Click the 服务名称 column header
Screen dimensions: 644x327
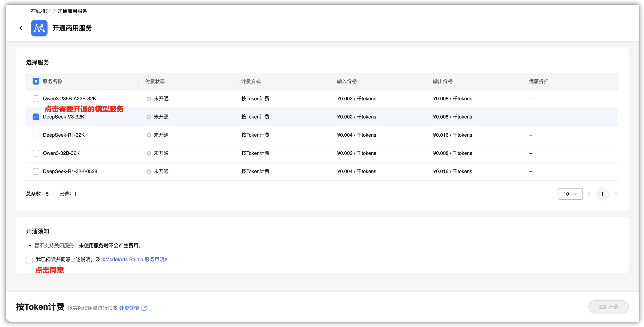tap(52, 82)
